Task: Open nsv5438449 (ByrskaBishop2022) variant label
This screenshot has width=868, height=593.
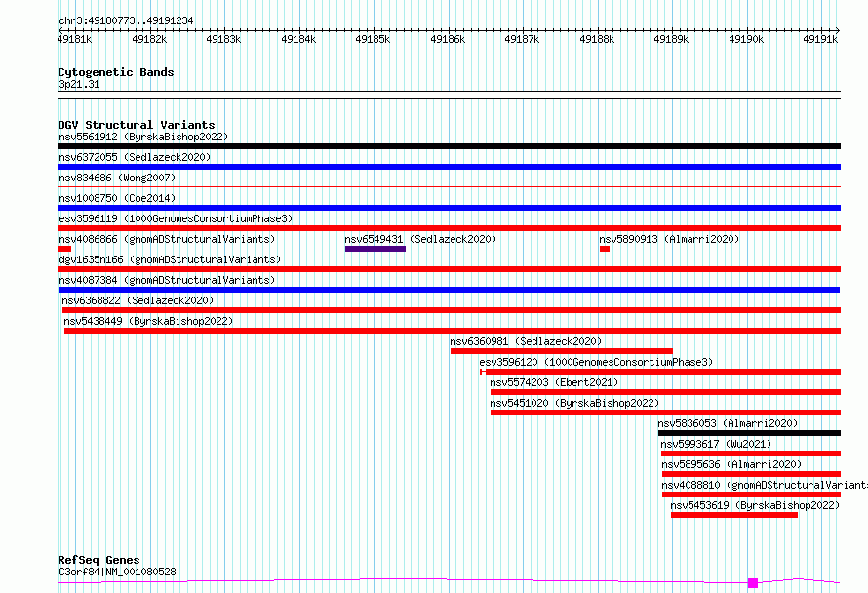Action: tap(148, 321)
